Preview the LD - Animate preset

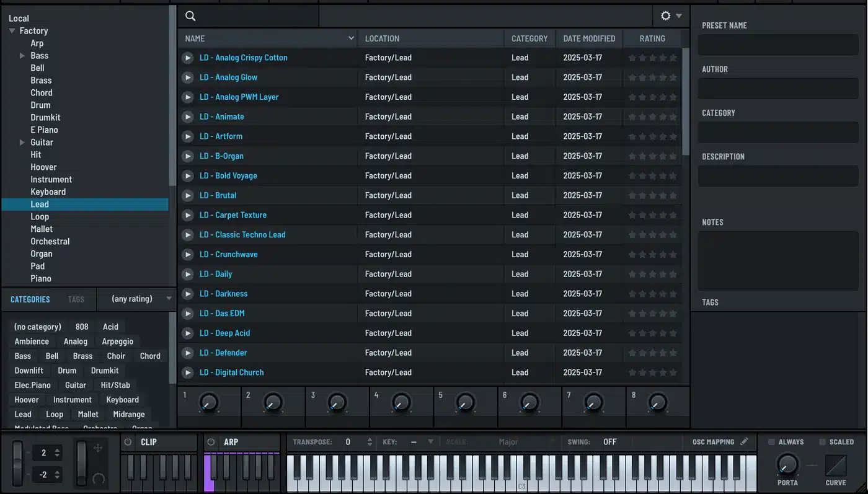coord(187,117)
